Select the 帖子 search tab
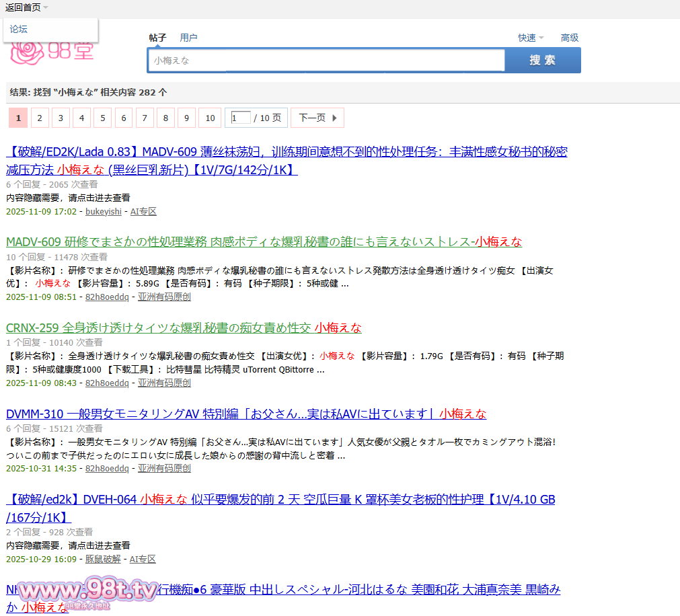Image resolution: width=680 pixels, height=616 pixels. point(157,38)
